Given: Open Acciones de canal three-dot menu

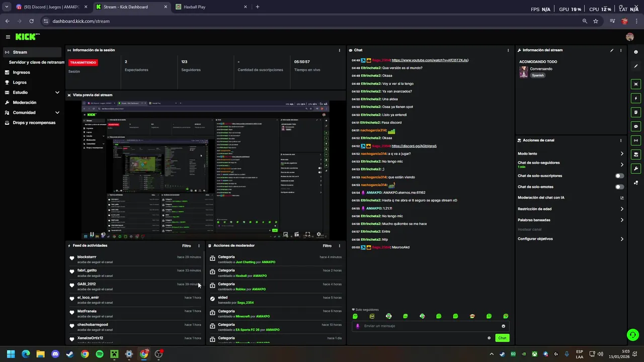Looking at the screenshot, I should (x=621, y=140).
